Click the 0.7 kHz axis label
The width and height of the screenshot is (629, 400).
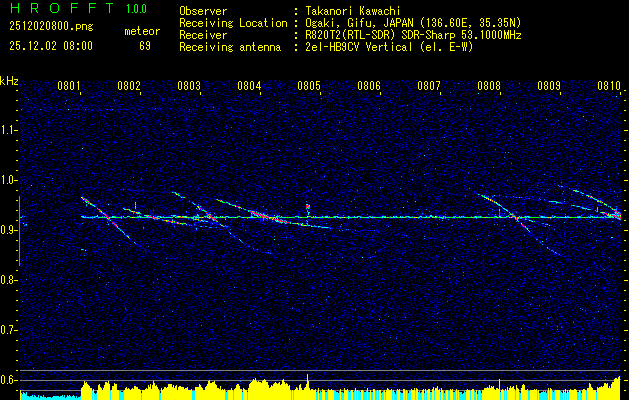click(x=8, y=330)
